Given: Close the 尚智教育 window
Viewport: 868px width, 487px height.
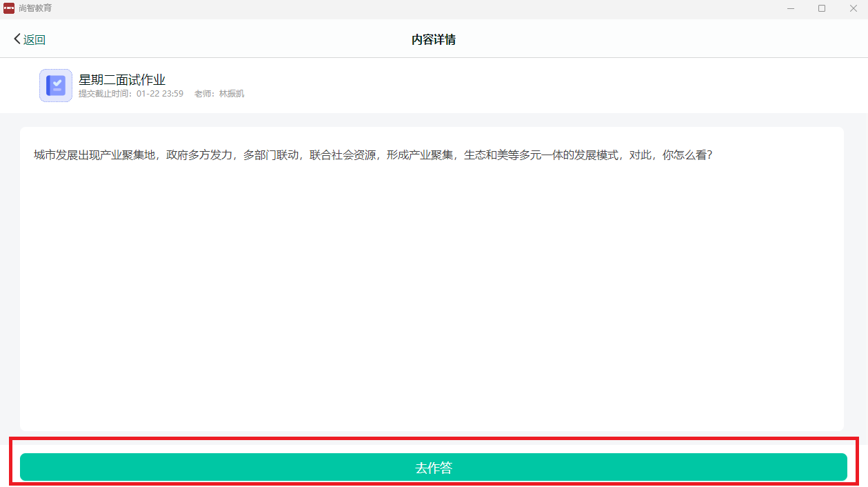Looking at the screenshot, I should point(853,8).
